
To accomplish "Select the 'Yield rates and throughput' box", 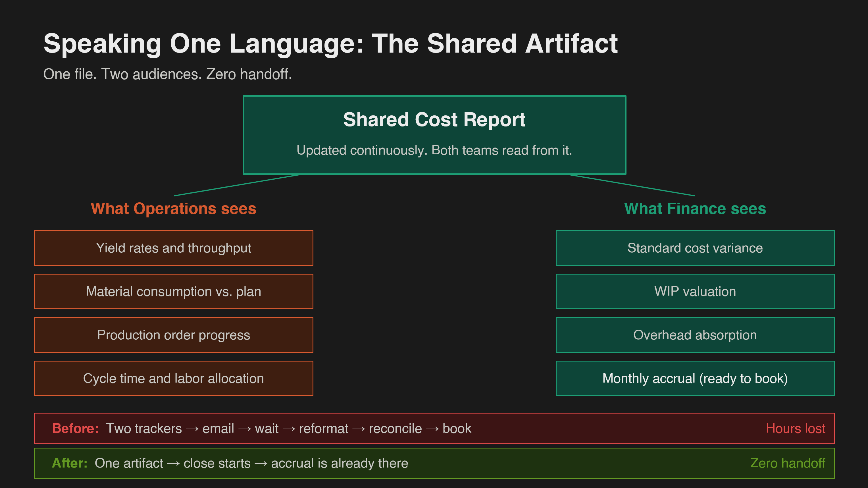I will click(174, 248).
